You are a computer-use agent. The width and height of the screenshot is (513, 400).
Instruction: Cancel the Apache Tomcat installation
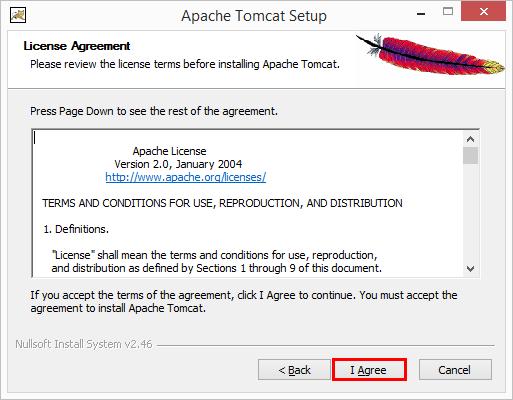455,370
